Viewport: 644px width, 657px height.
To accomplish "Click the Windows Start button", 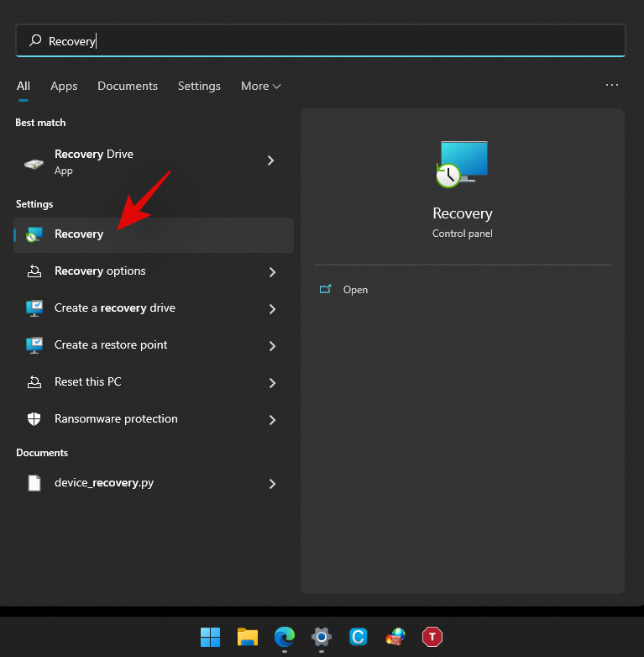I will 210,637.
